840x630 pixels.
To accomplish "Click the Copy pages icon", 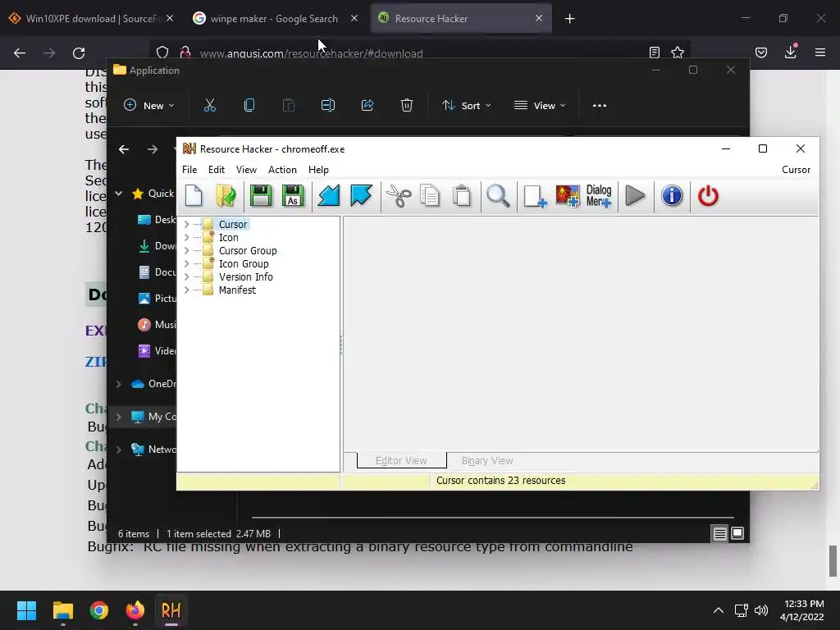I will click(430, 195).
